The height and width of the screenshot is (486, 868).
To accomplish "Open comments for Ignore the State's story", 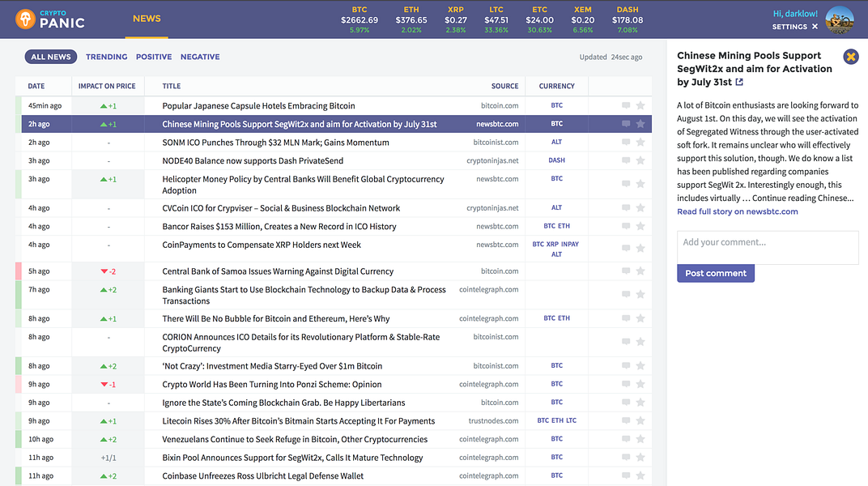I will click(626, 403).
